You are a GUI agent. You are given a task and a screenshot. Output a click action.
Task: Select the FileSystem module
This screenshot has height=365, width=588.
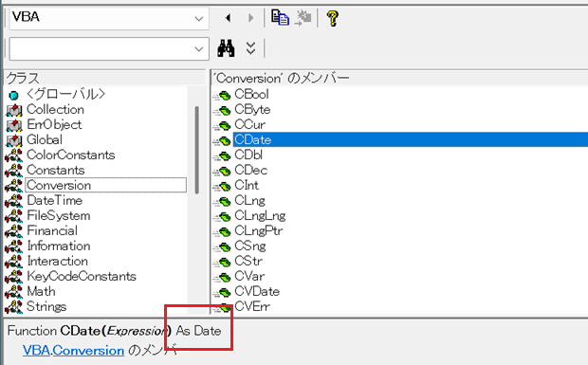(59, 215)
